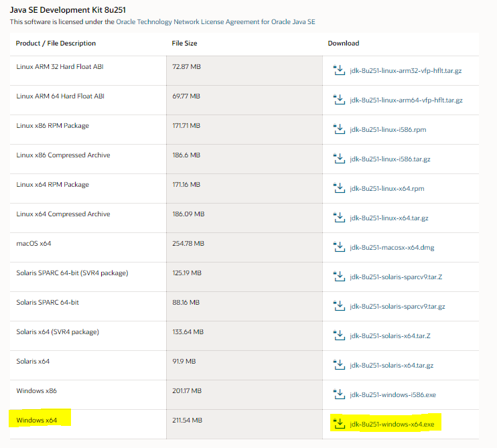This screenshot has width=497, height=448.
Task: Open jdk-8u251-solaris-x64.tar.Z download link
Action: (x=390, y=336)
